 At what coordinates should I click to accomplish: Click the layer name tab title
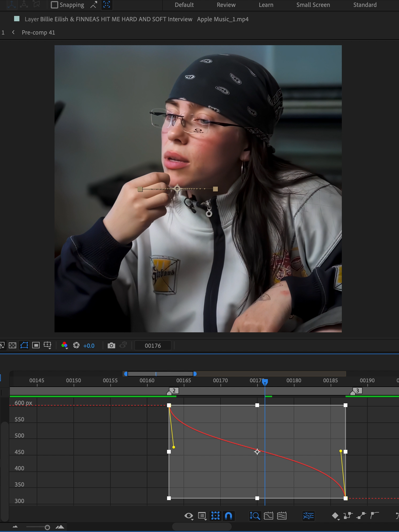(x=136, y=19)
